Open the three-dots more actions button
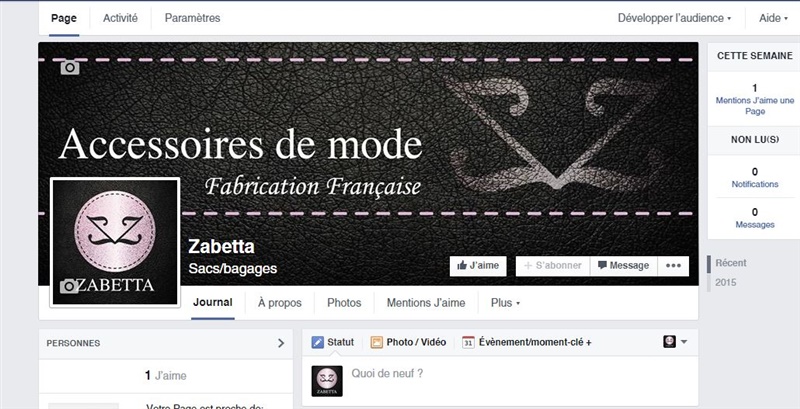 tap(673, 266)
